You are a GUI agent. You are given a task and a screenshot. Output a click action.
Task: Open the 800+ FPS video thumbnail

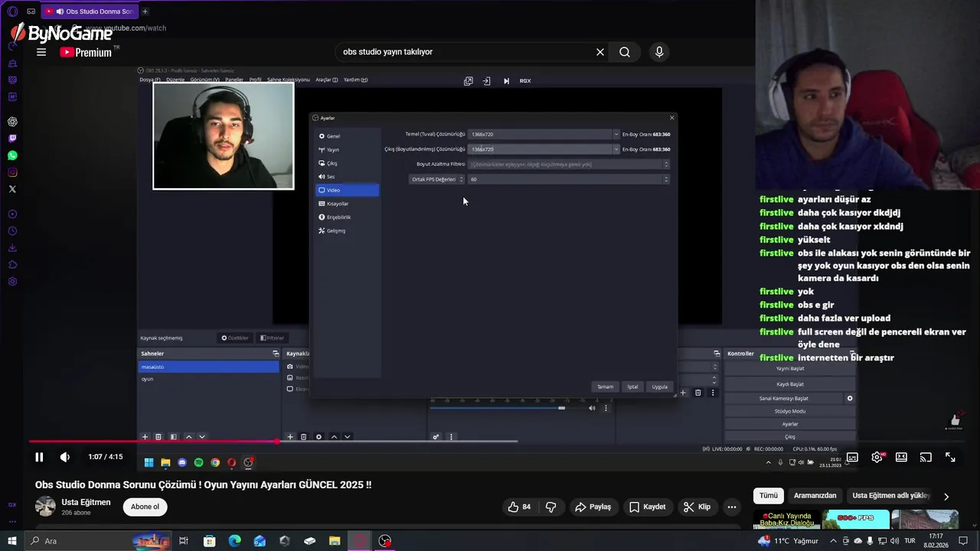856,519
